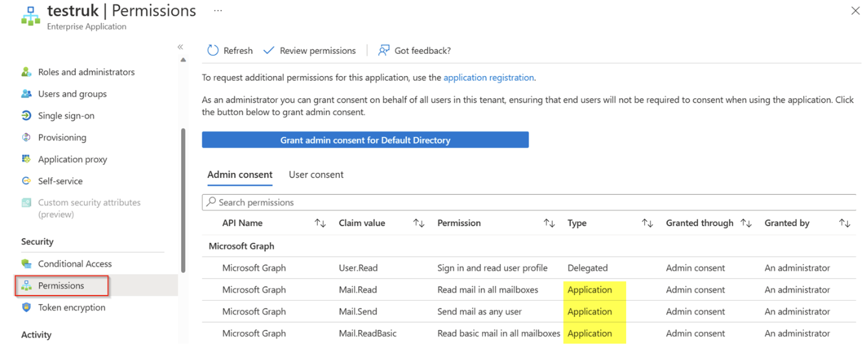Open Users and groups page
The width and height of the screenshot is (868, 356).
tap(72, 94)
